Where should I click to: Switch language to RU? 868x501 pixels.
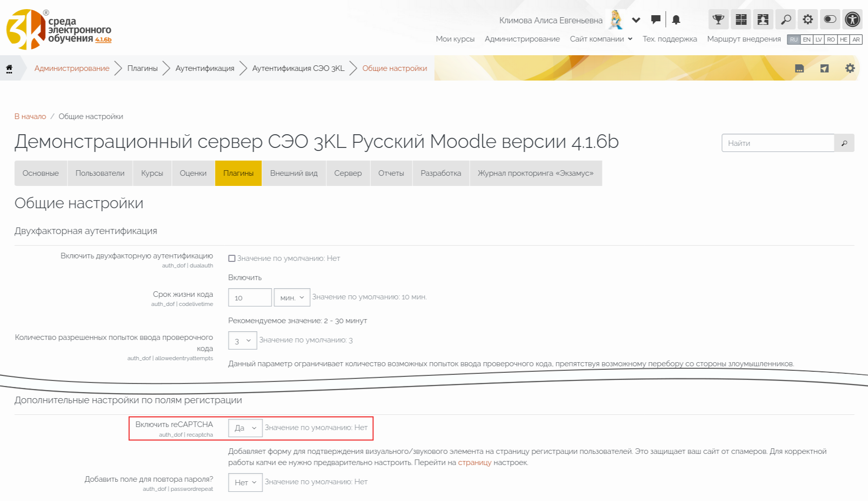point(794,40)
